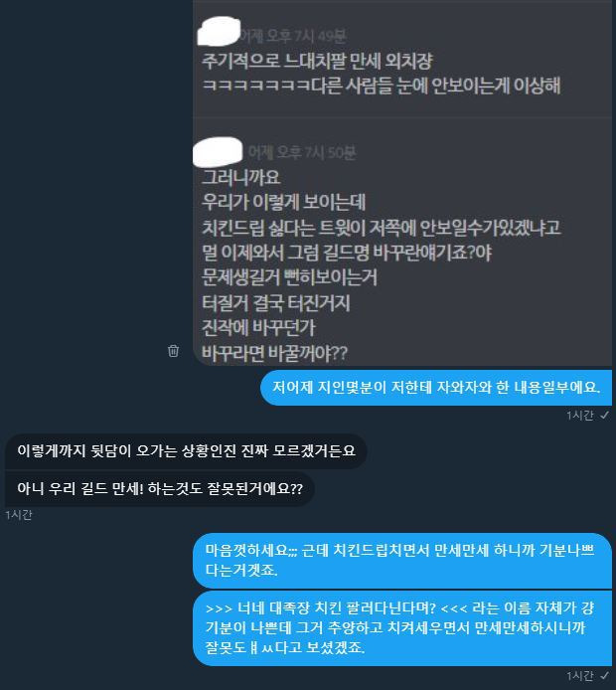The image size is (616, 690).
Task: Select the blue bubble starting >>> 너네 대족장
Action: tap(402, 628)
